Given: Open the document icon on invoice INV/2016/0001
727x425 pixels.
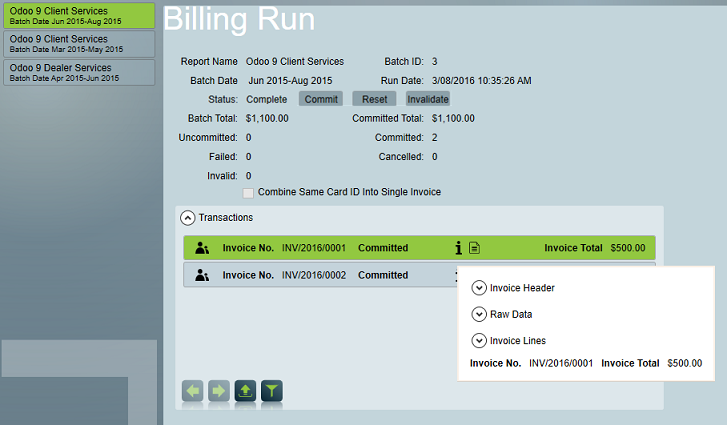Looking at the screenshot, I should (x=474, y=248).
